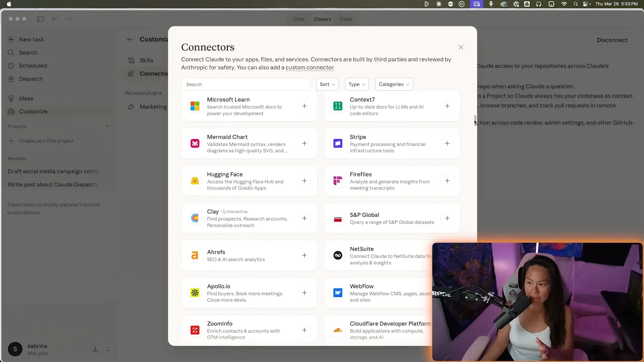Click the Ahrefs logo icon
Viewport: 644px width, 362px height.
pos(195,255)
